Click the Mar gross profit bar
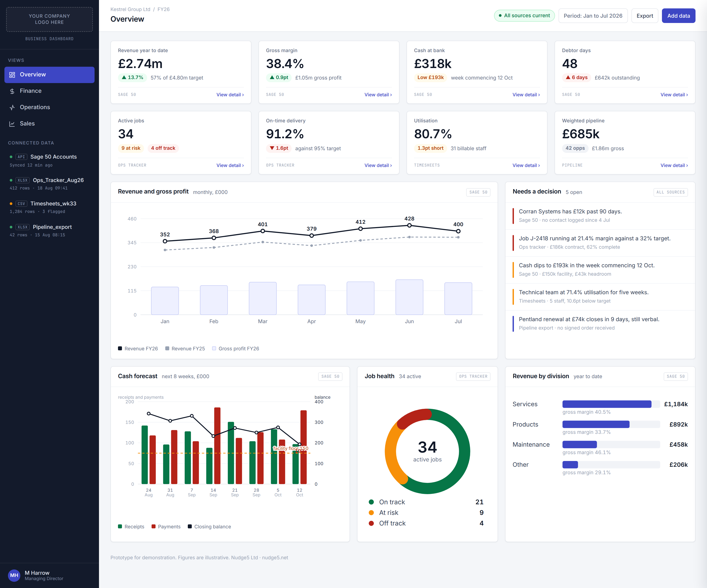 pyautogui.click(x=263, y=298)
